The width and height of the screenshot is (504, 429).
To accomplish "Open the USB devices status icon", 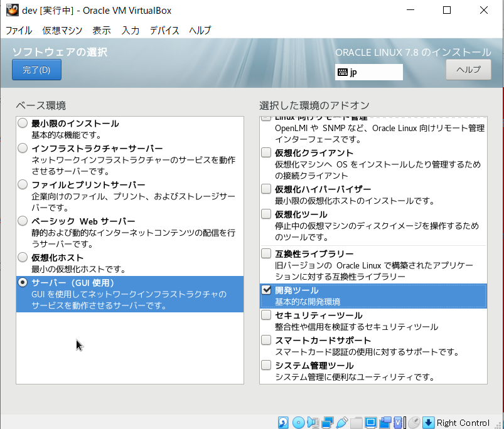I will point(341,422).
